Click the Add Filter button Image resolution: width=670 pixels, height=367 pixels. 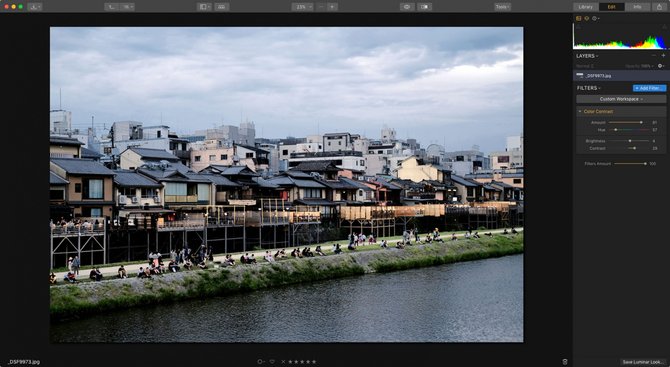(x=649, y=88)
